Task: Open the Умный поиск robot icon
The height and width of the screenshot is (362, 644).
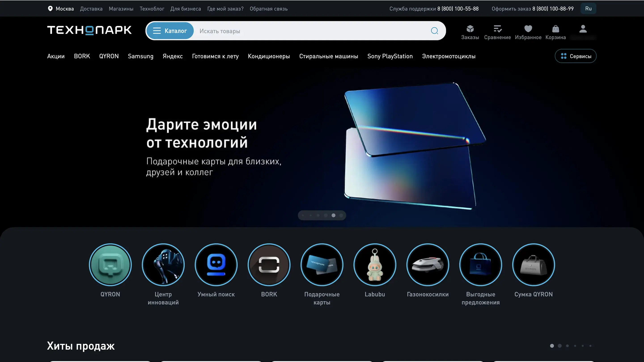Action: tap(216, 265)
